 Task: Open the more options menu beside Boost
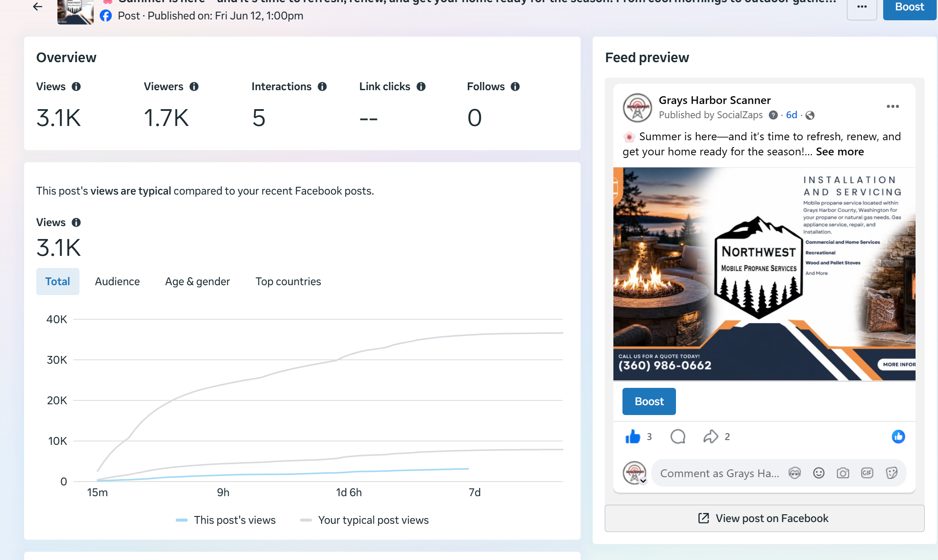pyautogui.click(x=862, y=8)
